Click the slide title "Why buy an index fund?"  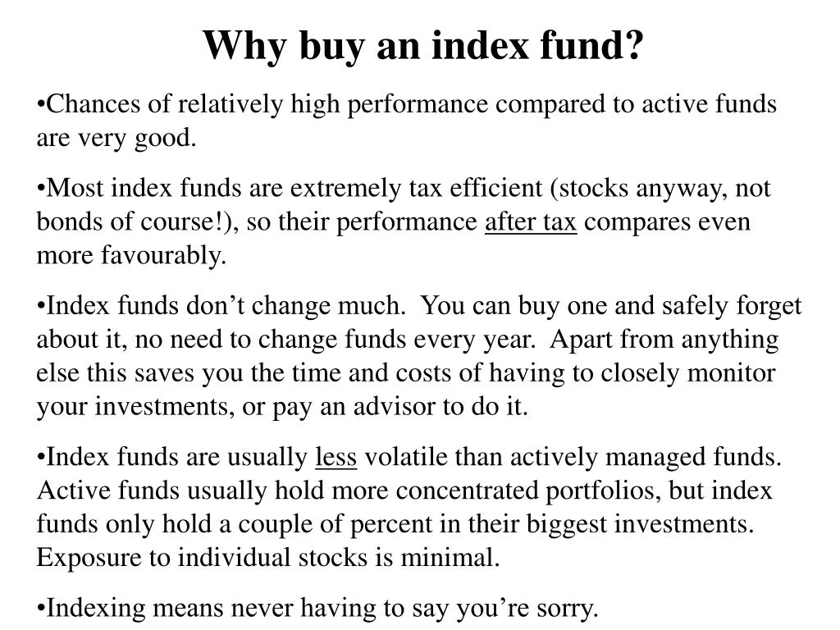pyautogui.click(x=422, y=46)
